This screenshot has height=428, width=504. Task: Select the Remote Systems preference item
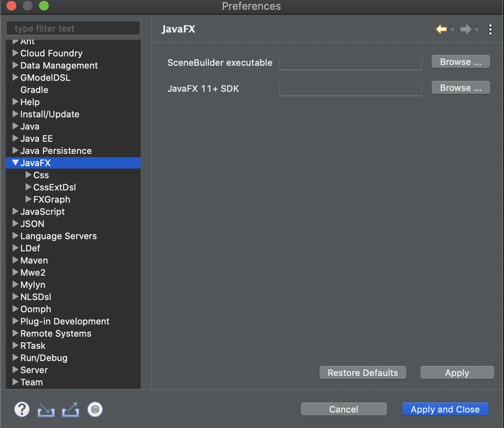pos(56,333)
